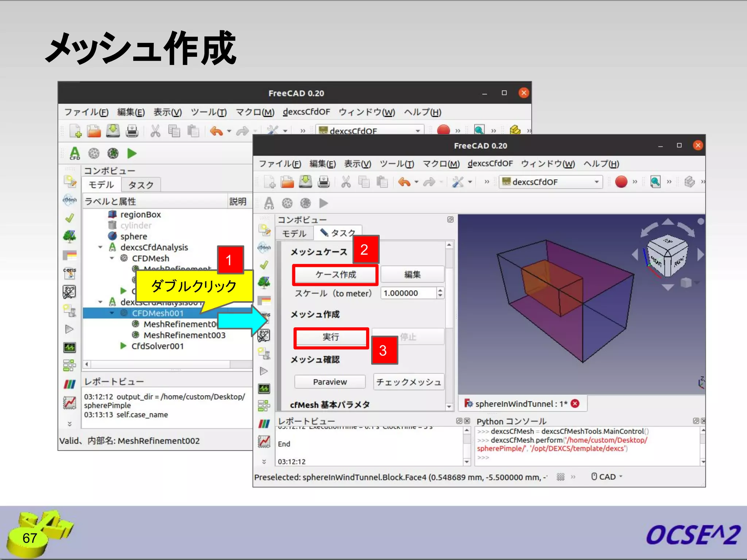Click the redo arrow in front window
Screen dimensions: 747x560
tap(429, 182)
